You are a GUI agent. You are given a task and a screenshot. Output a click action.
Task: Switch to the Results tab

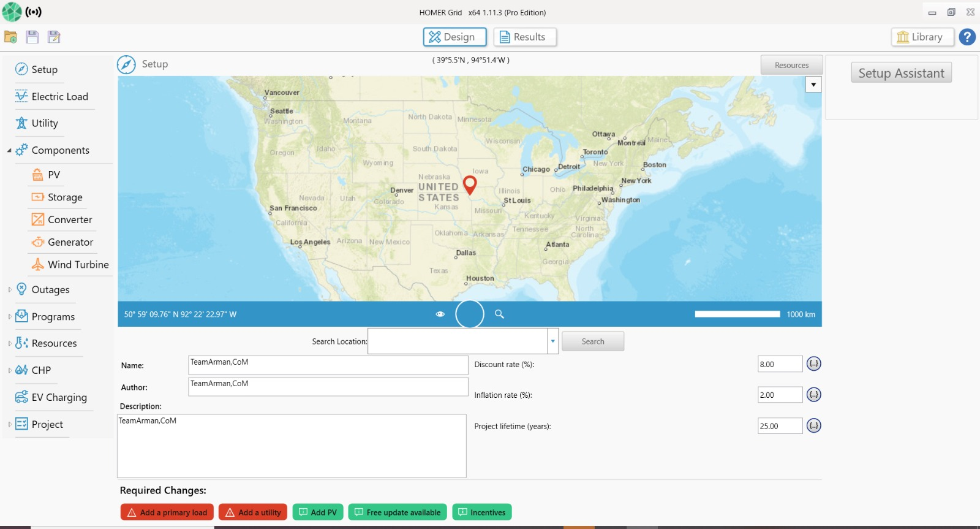point(524,37)
